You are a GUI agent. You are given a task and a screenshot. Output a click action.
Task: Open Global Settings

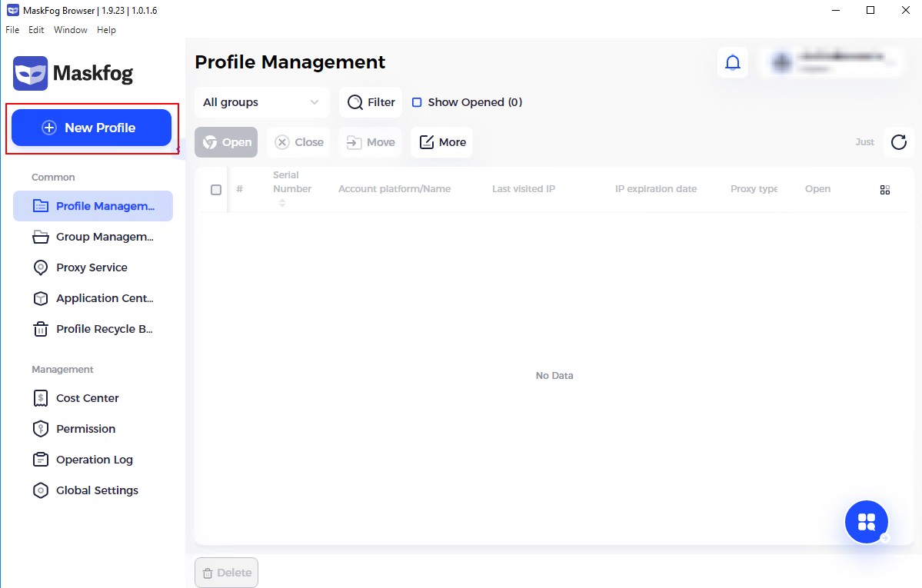(93, 490)
